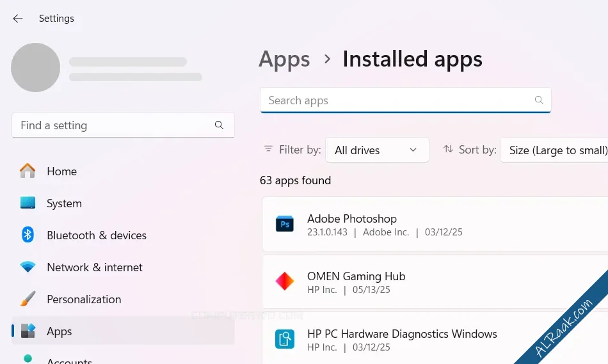
Task: Click the Find a setting search box
Action: coord(123,125)
